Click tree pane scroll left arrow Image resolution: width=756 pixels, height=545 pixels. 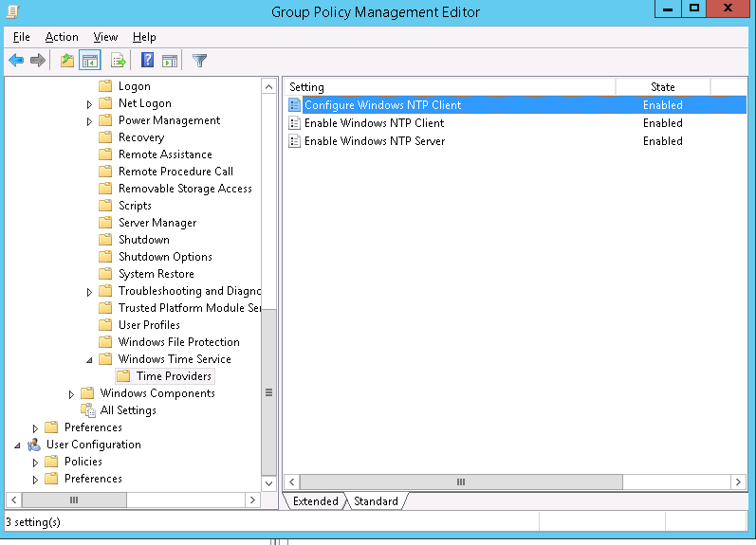coord(14,500)
